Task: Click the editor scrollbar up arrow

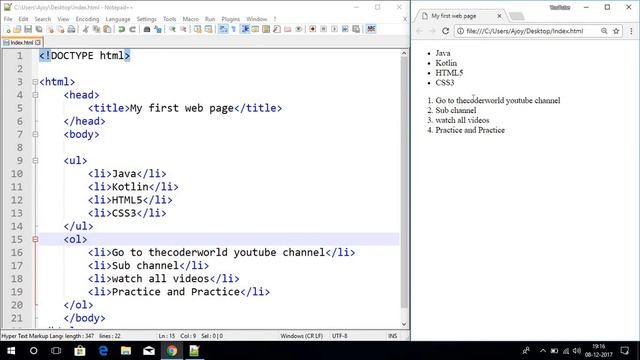Action: pyautogui.click(x=404, y=53)
